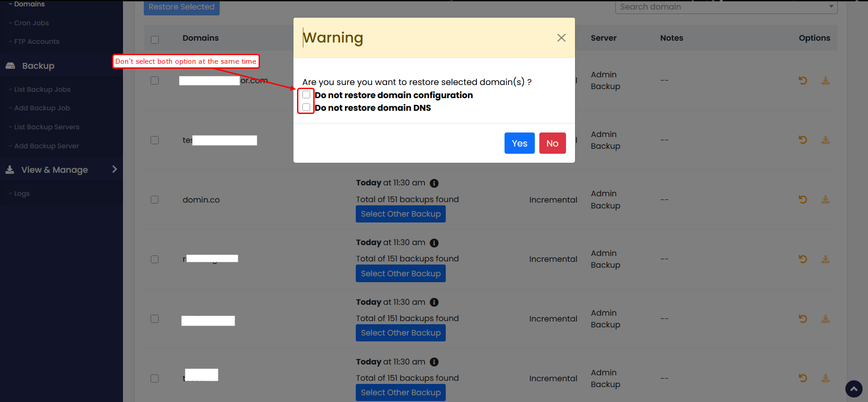Viewport: 868px width, 402px height.
Task: Click download icon in first domain row
Action: (825, 80)
